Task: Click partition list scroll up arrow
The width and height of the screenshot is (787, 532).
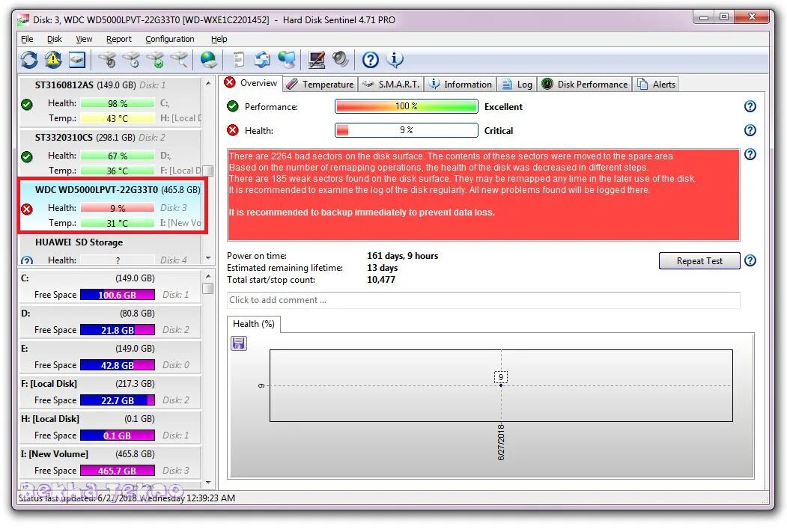Action: pyautogui.click(x=208, y=276)
